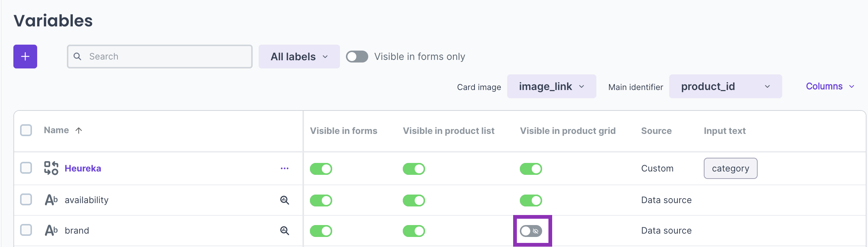Open the All labels dropdown

click(x=299, y=57)
